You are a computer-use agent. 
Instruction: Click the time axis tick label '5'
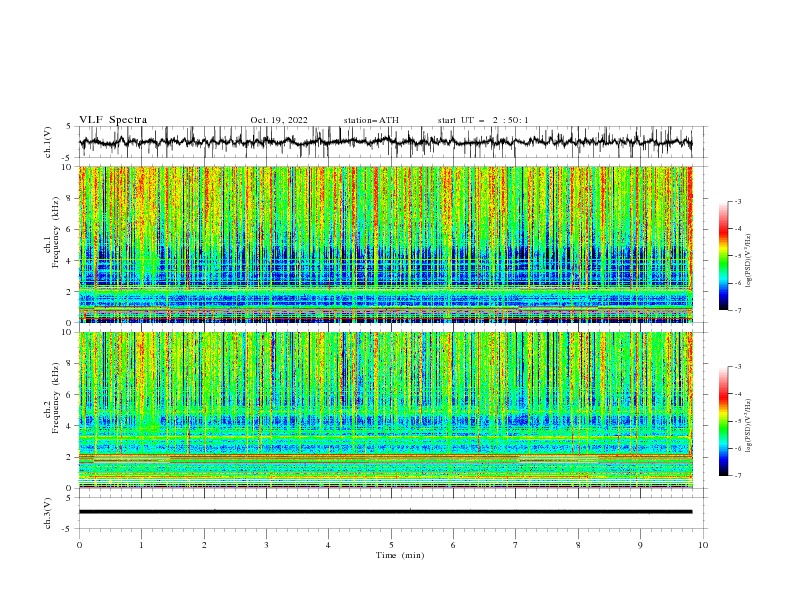pos(391,545)
